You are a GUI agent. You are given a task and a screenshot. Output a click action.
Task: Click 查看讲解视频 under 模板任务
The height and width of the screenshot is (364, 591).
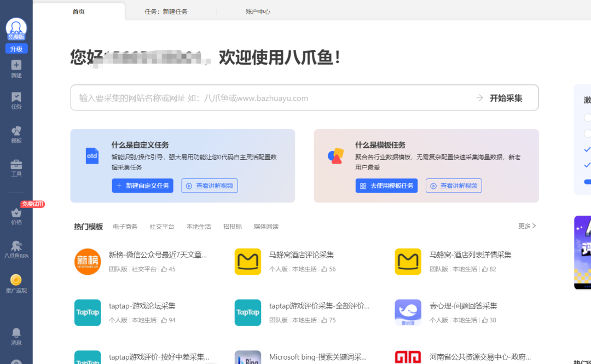tap(454, 186)
